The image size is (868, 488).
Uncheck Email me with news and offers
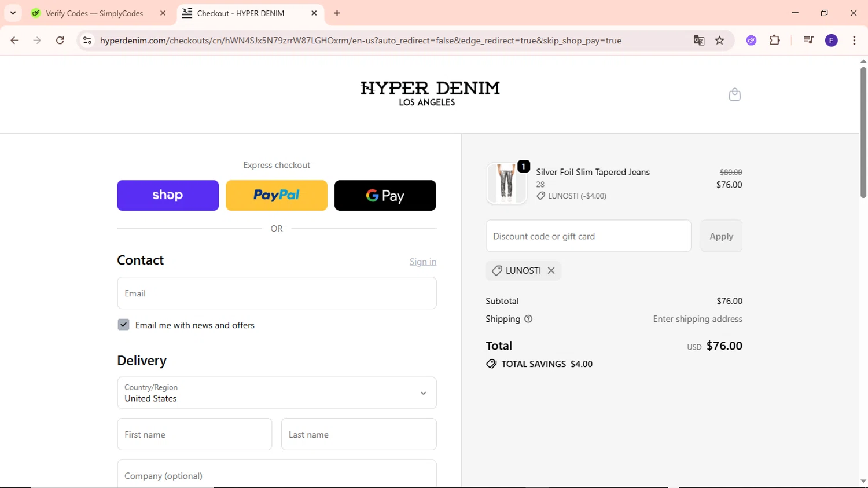pos(123,325)
